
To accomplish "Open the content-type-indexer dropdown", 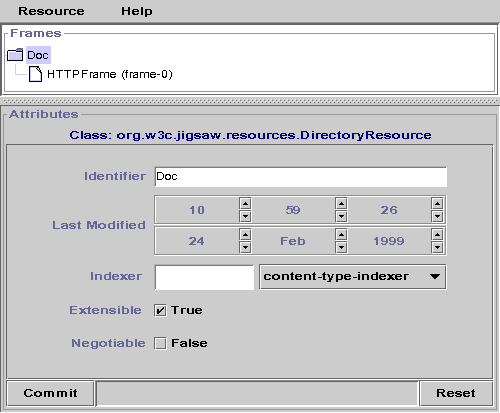I will point(353,277).
